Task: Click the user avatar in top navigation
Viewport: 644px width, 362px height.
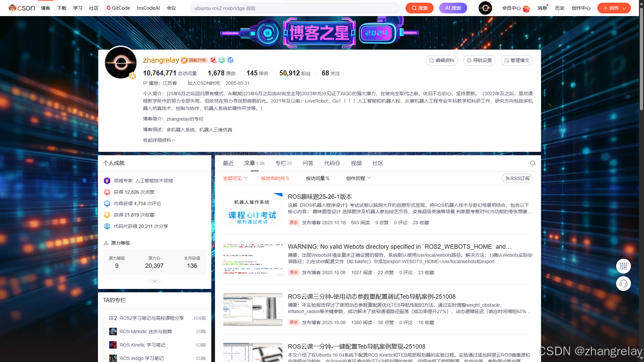Action: pos(485,8)
